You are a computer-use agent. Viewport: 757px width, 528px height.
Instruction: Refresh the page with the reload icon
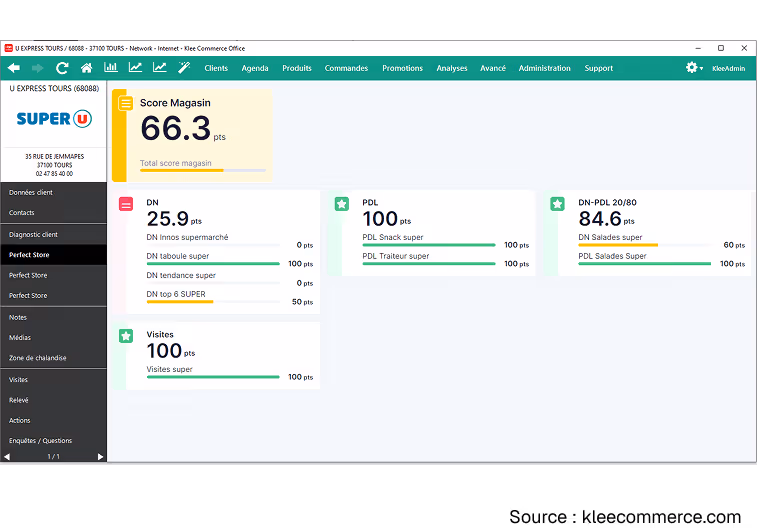62,68
